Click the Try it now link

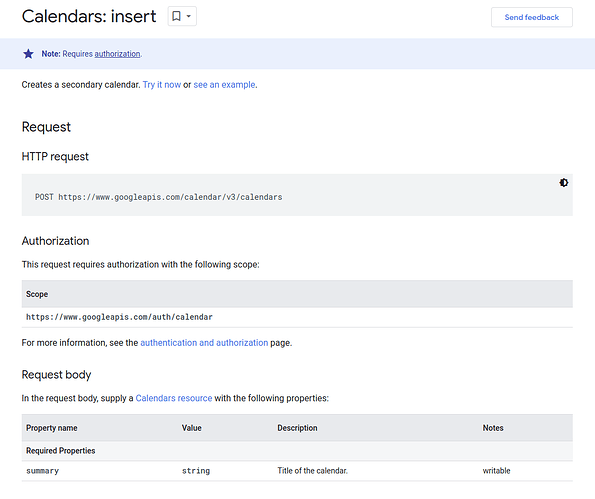click(x=162, y=85)
